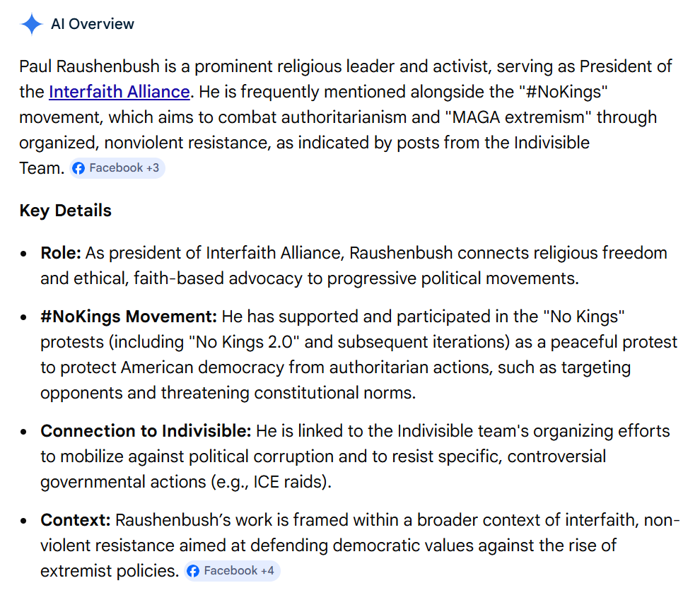Viewport: 700px width, 595px height.
Task: Click the "+4" count in the source chip
Action: [x=267, y=571]
